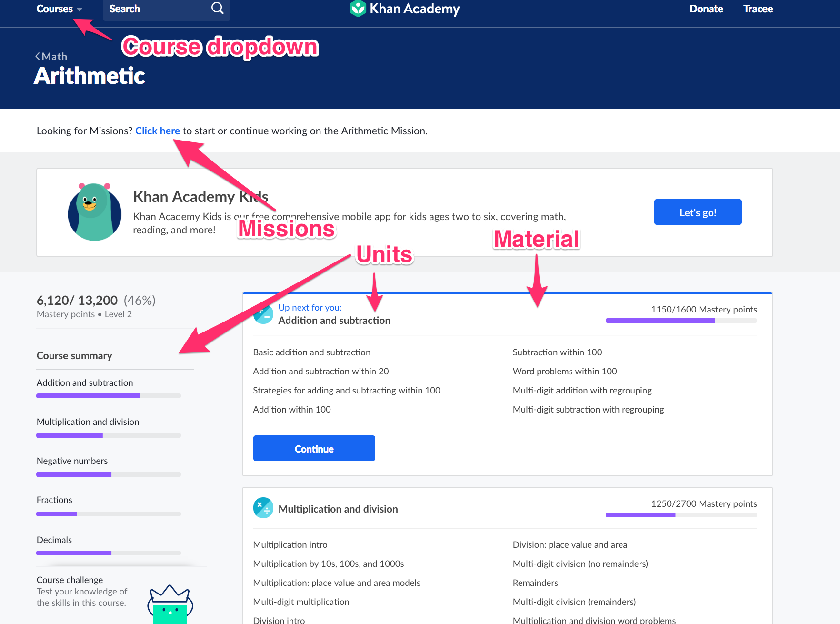
Task: Click the Continue button
Action: (314, 448)
